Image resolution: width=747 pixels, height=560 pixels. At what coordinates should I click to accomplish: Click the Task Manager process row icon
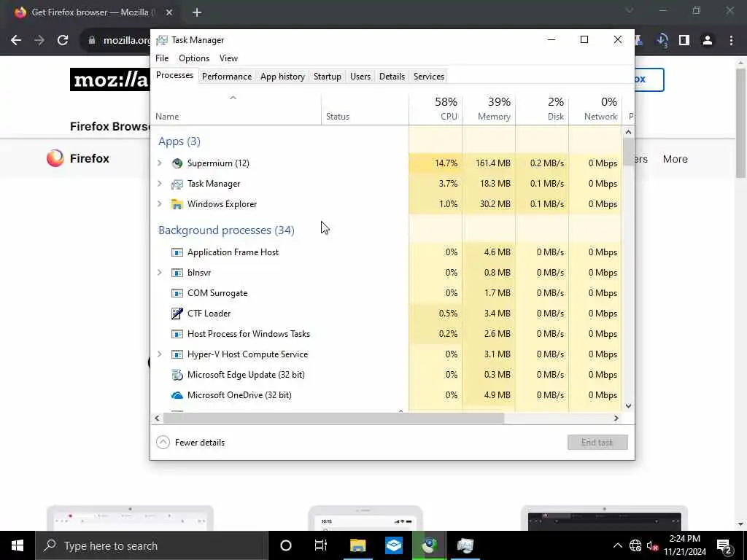pos(177,184)
